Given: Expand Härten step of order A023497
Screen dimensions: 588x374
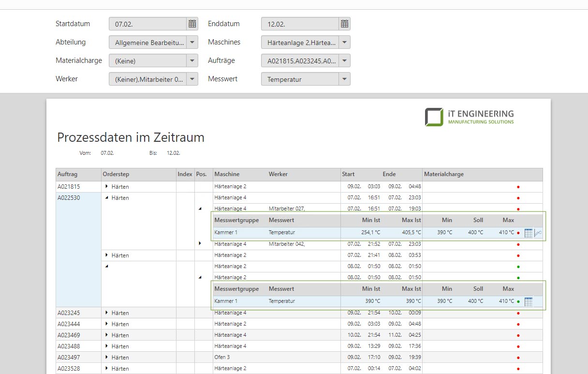Looking at the screenshot, I should click(106, 357).
